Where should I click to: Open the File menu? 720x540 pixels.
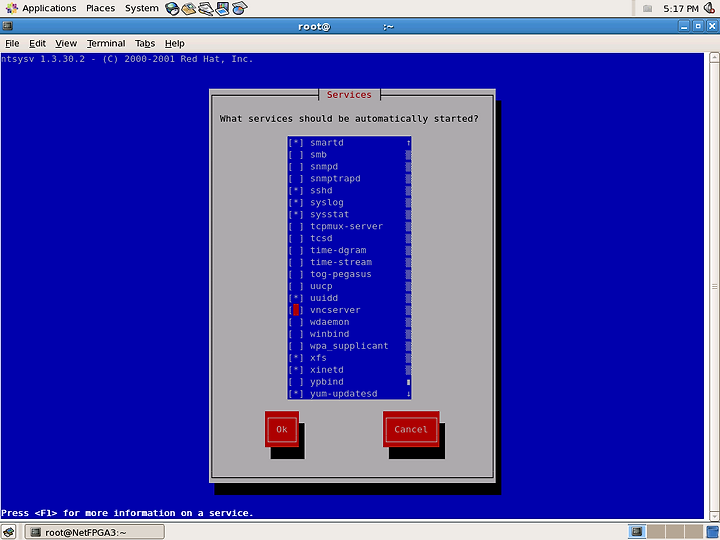pos(12,43)
